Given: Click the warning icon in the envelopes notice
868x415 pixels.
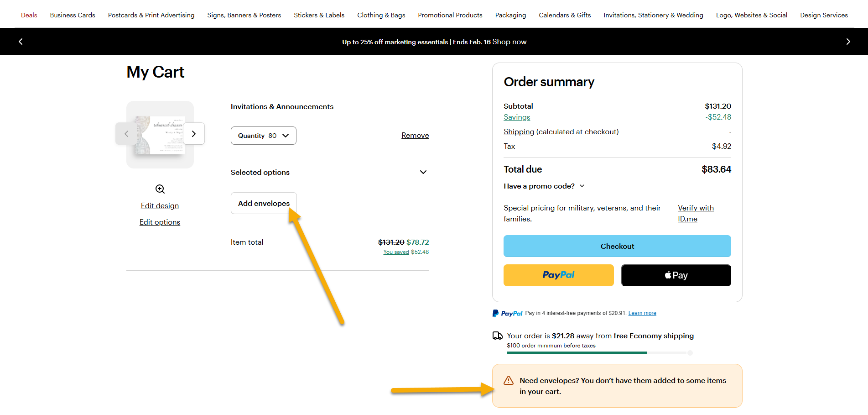Looking at the screenshot, I should click(509, 380).
